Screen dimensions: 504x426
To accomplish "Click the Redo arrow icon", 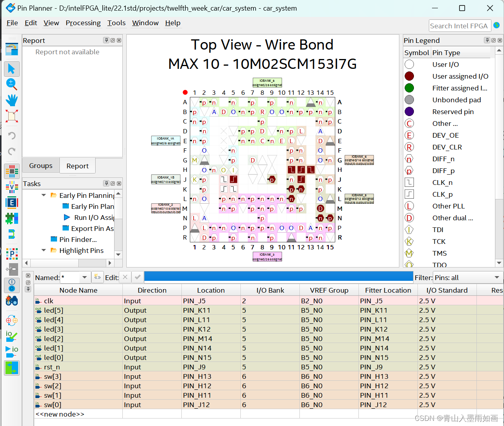I will [x=12, y=151].
